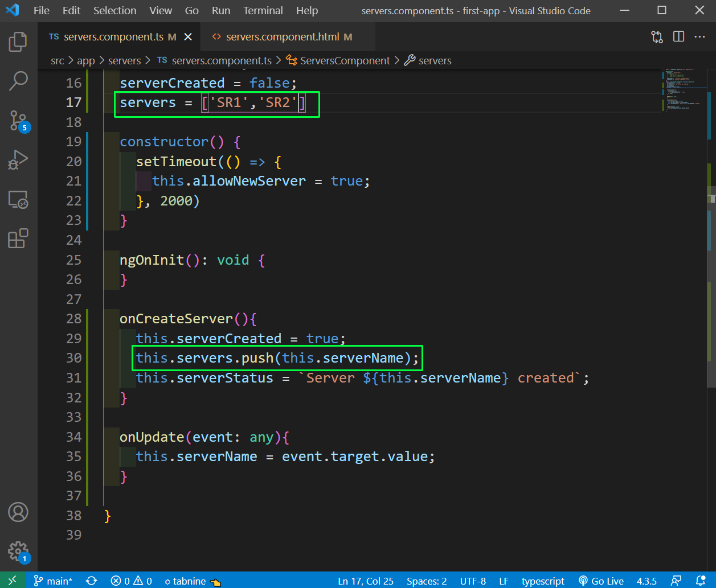Screen dimensions: 716x588
Task: Click on the ngOnInit method name
Action: pos(152,260)
